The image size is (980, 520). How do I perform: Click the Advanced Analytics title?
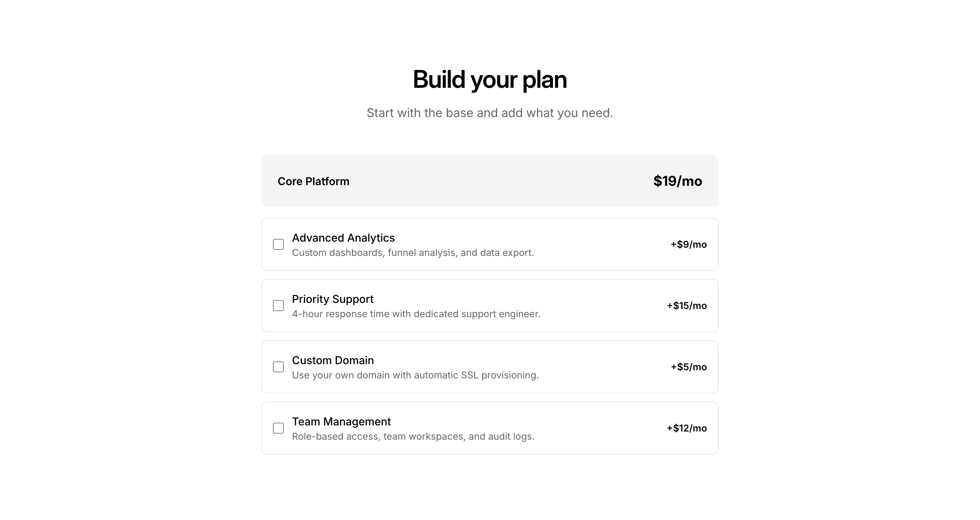(343, 238)
